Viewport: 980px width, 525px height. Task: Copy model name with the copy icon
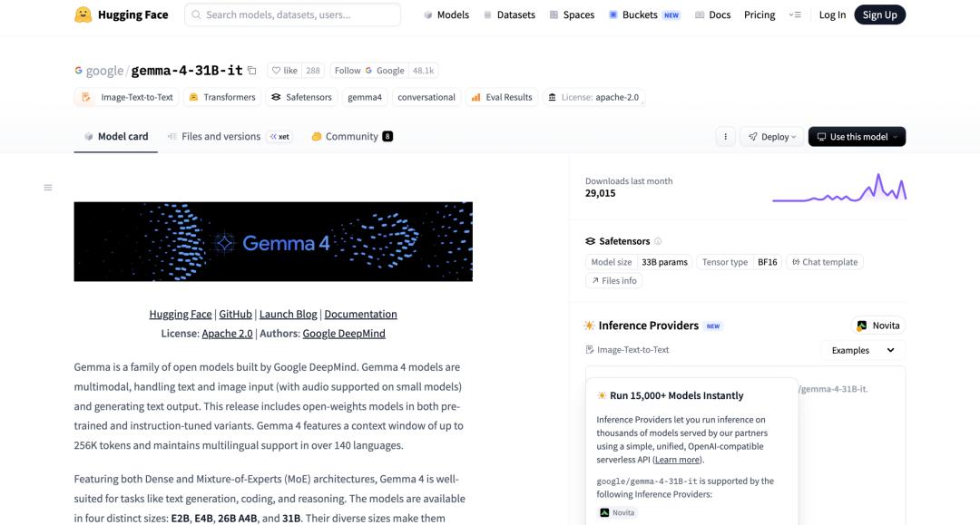pos(252,71)
